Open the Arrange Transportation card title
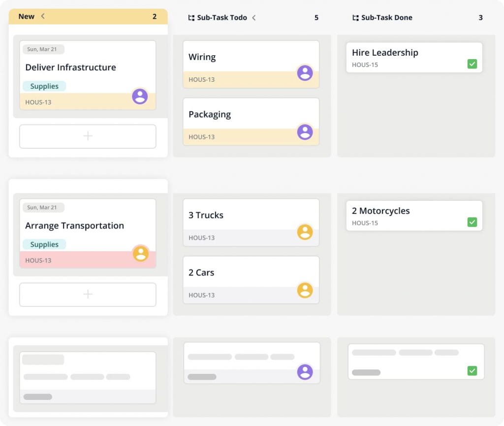The width and height of the screenshot is (504, 426). (x=75, y=226)
